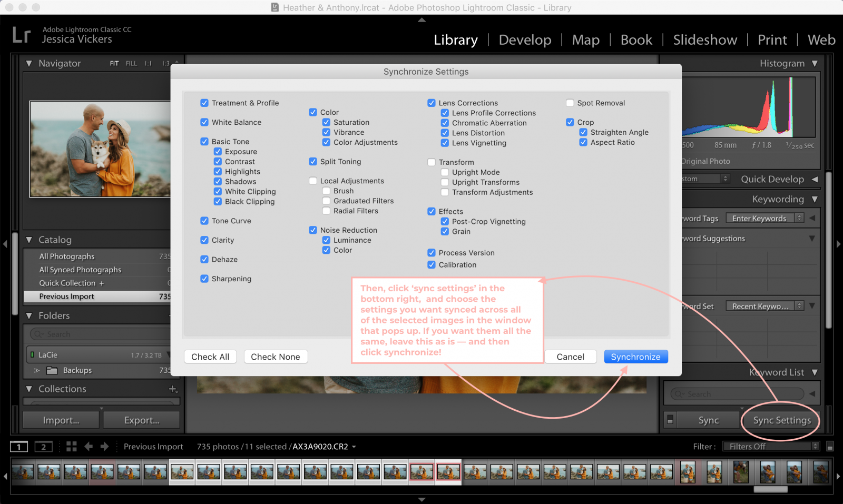843x504 pixels.
Task: Click the next photo arrow icon
Action: [x=105, y=446]
